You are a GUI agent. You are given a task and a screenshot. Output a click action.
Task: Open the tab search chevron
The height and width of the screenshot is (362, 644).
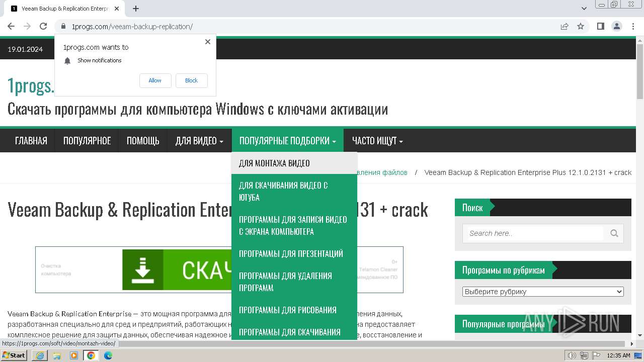coord(584,9)
